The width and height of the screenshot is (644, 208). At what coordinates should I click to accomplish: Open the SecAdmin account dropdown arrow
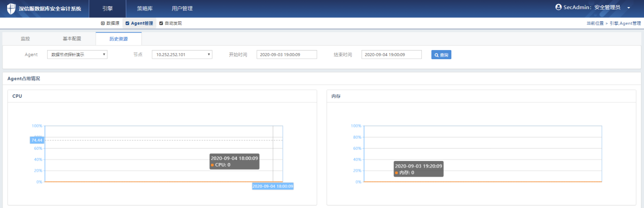click(x=628, y=8)
